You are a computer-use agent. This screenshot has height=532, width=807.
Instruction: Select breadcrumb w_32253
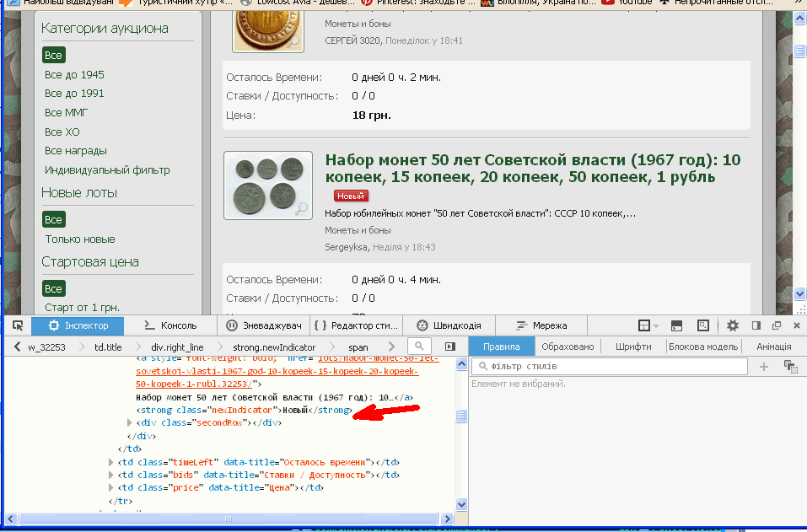click(46, 347)
